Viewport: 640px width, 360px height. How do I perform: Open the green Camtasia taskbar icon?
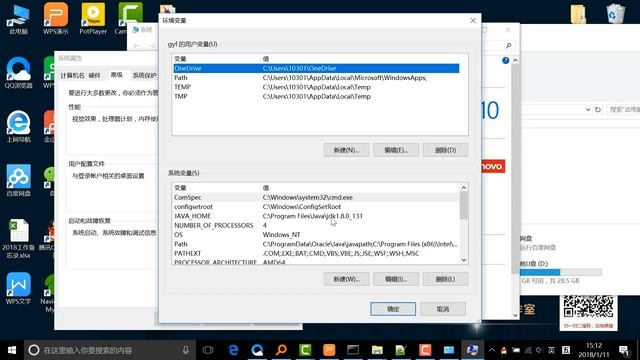305,350
